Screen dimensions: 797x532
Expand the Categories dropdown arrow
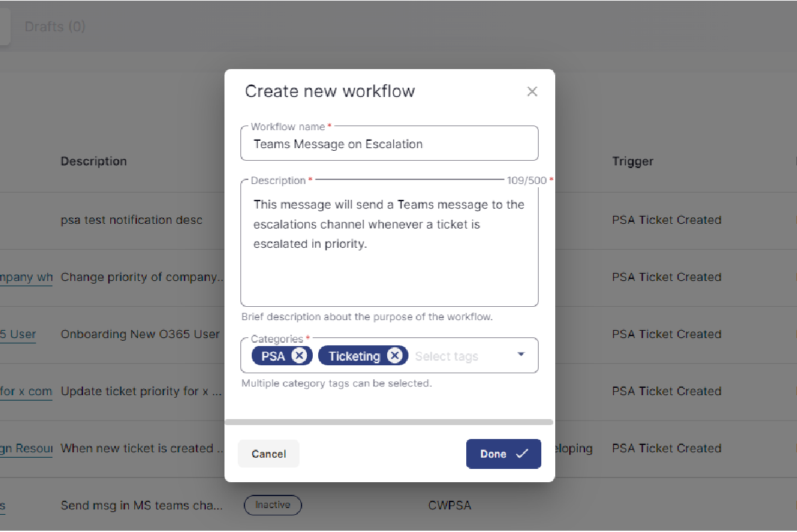[x=521, y=355]
